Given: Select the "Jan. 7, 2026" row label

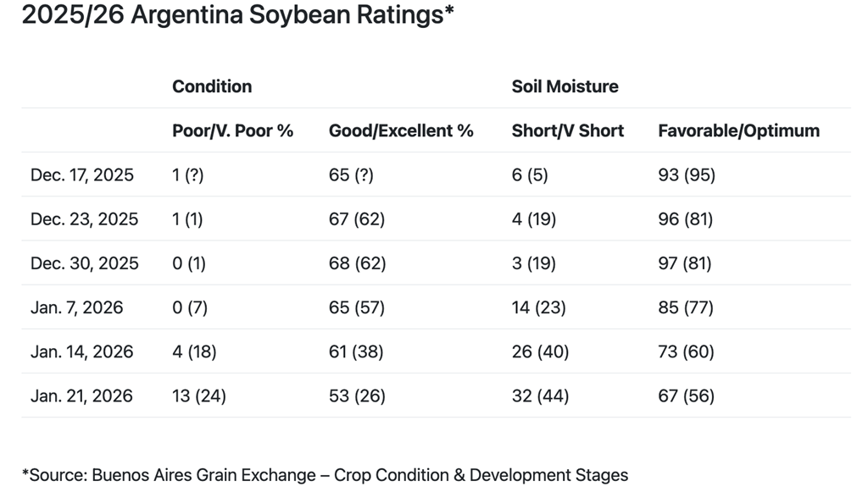Looking at the screenshot, I should click(x=77, y=307).
